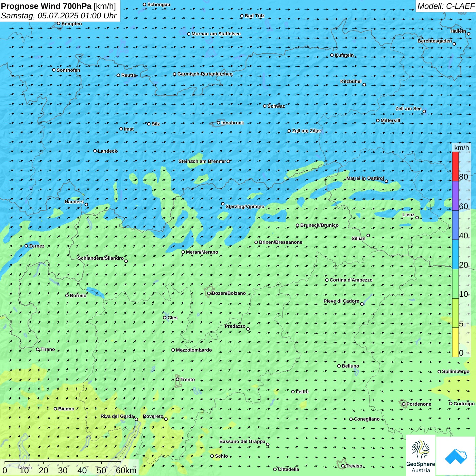Image resolution: width=476 pixels, height=476 pixels.
Task: Click the Zell am See label
Action: [408, 108]
